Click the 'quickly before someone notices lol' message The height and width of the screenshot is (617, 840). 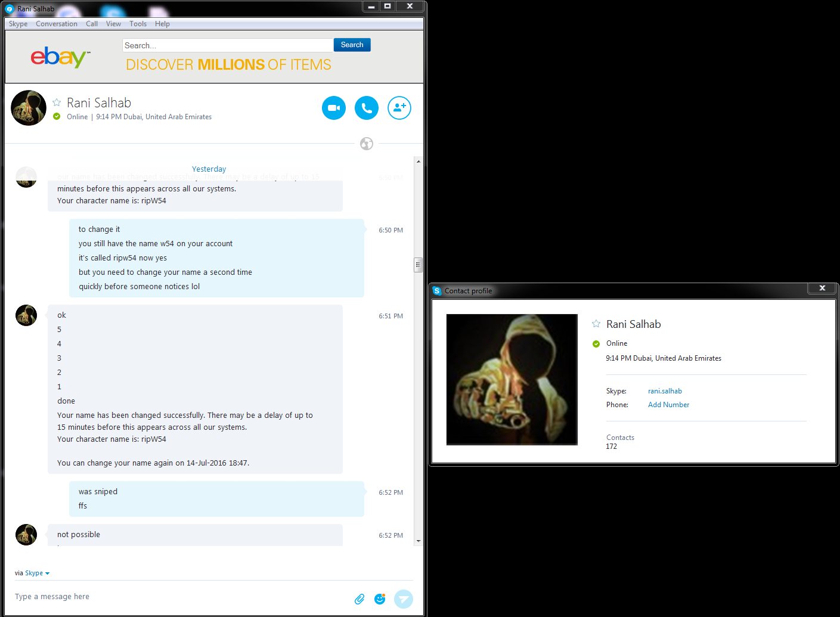139,287
